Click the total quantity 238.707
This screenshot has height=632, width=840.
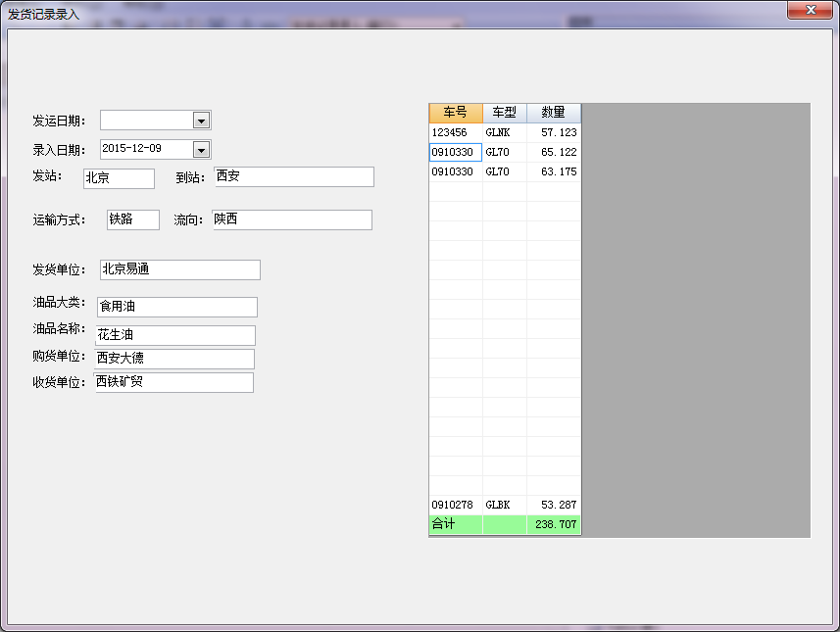click(554, 524)
